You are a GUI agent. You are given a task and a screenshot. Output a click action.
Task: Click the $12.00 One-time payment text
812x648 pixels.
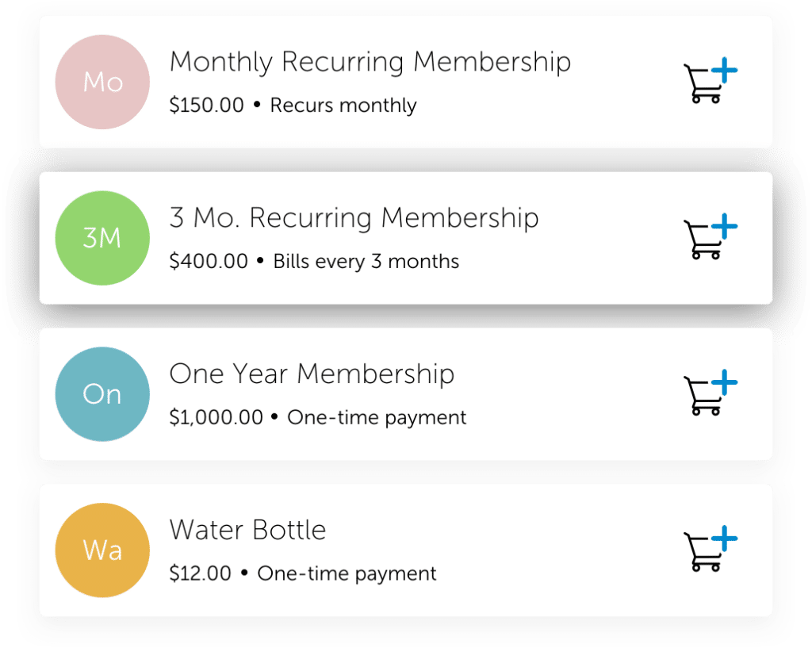(303, 573)
